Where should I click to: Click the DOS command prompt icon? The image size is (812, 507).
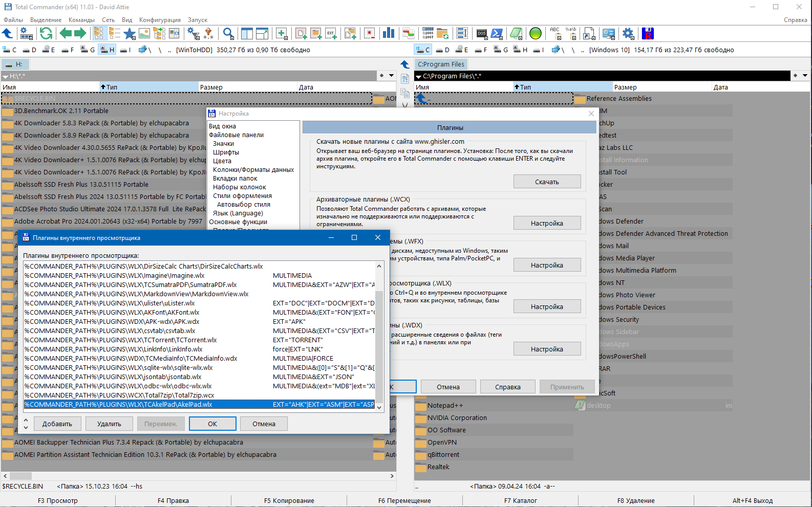click(482, 34)
